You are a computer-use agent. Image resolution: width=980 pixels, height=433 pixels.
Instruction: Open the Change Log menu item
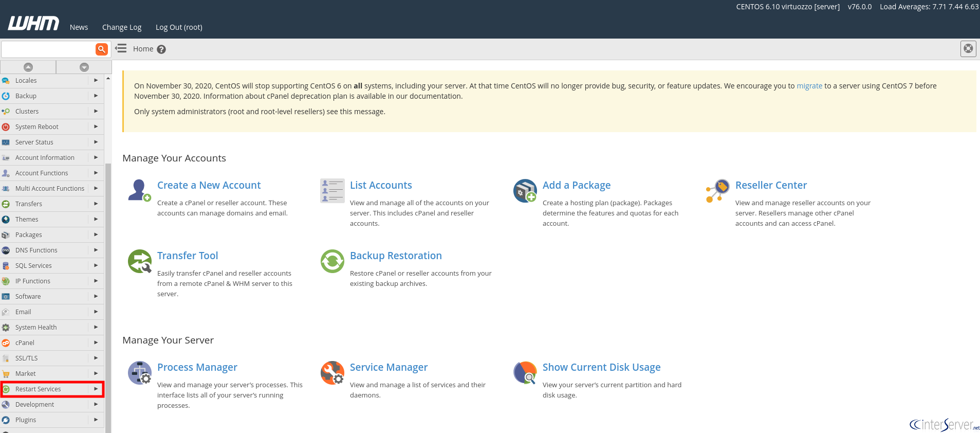pyautogui.click(x=122, y=27)
